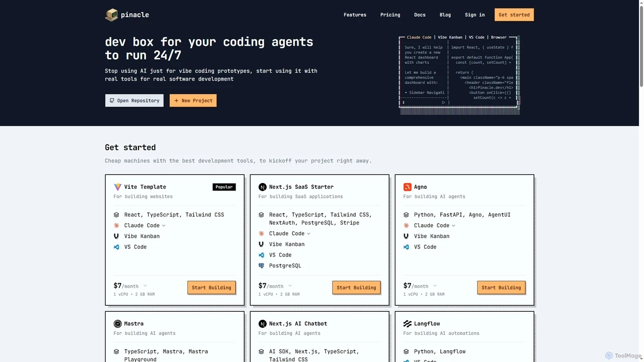Visit the Blog nav item
The height and width of the screenshot is (362, 644).
445,15
